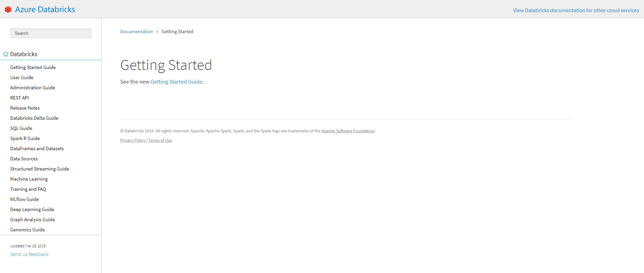Click the Documentation breadcrumb link
Viewport: 644px width, 273px height.
[137, 31]
